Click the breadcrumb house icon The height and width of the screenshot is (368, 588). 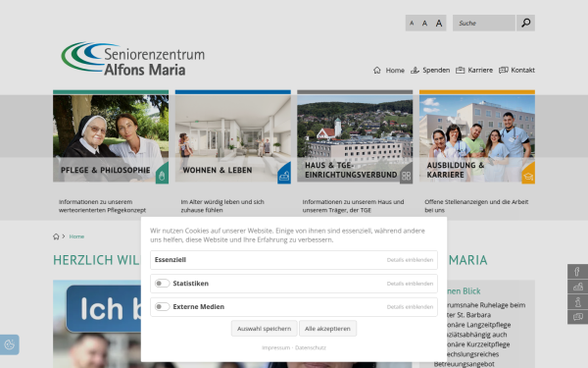click(56, 237)
